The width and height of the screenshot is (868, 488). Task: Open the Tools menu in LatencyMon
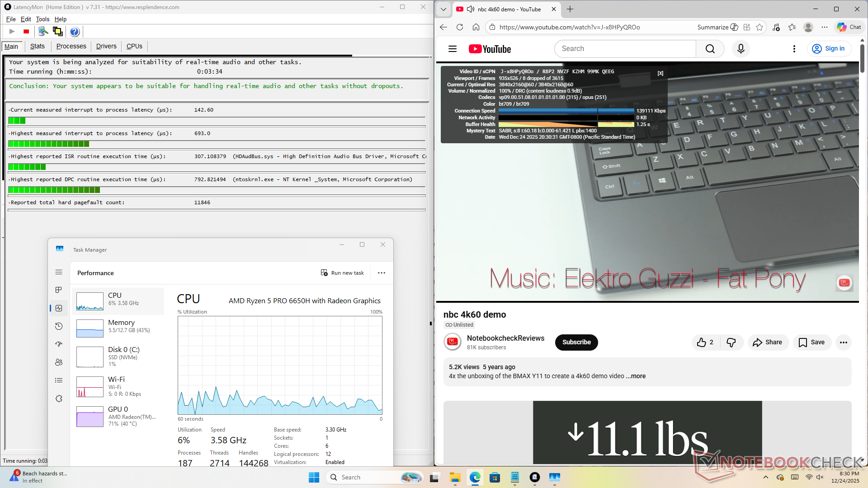pos(42,19)
